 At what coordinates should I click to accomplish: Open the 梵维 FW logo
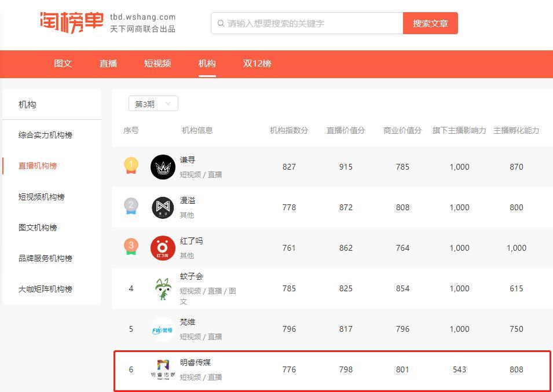pos(163,329)
